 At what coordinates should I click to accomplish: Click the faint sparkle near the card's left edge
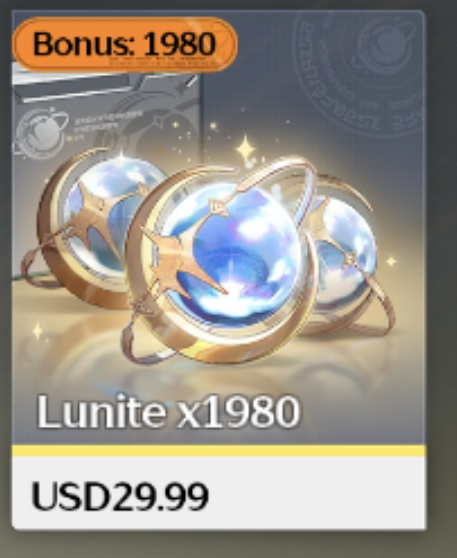[38, 331]
